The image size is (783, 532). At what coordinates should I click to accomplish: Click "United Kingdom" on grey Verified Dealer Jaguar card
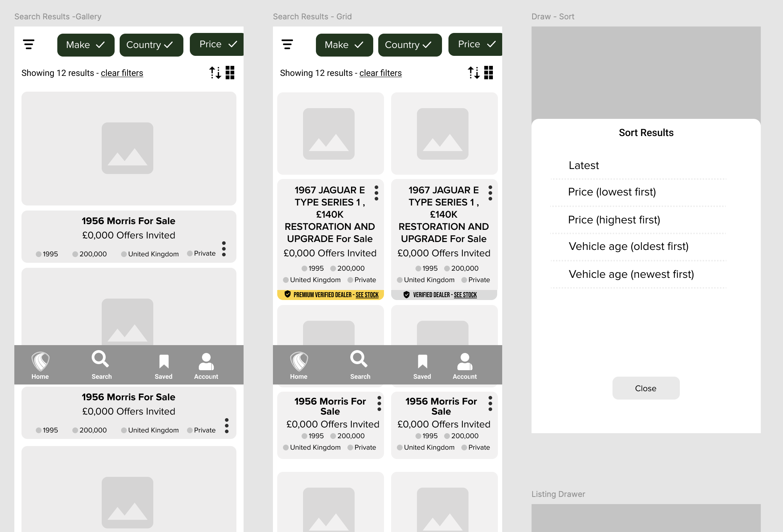(429, 280)
